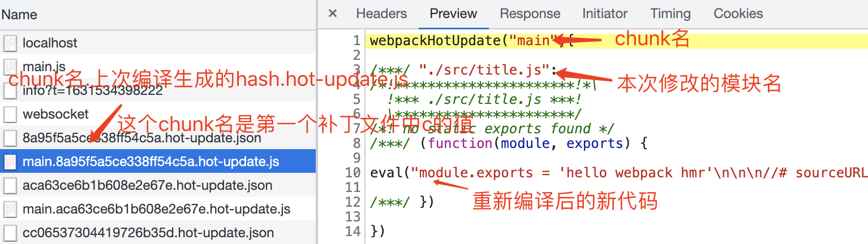Viewport: 868px width, 244px height.
Task: Open the Initiator tab
Action: tap(605, 14)
